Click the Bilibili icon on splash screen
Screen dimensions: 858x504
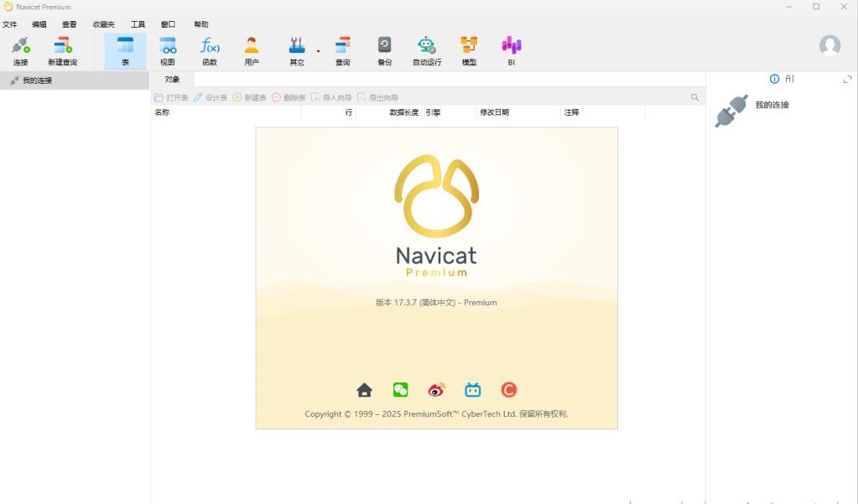click(473, 390)
